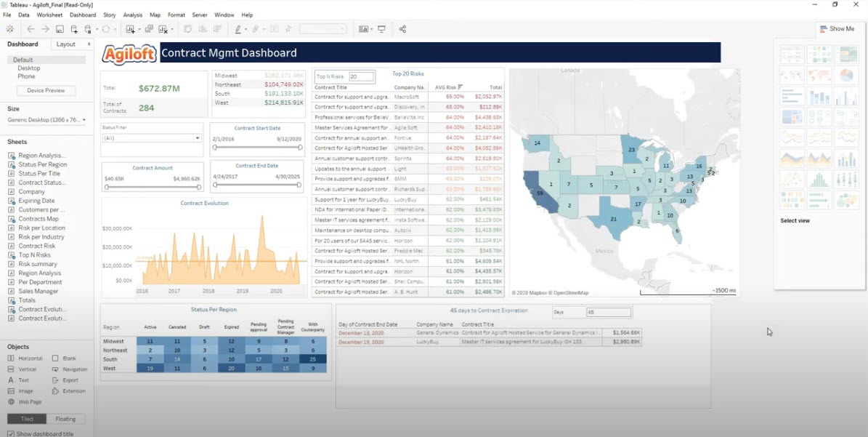Open the Size Generic Desktop dropdown

point(47,120)
